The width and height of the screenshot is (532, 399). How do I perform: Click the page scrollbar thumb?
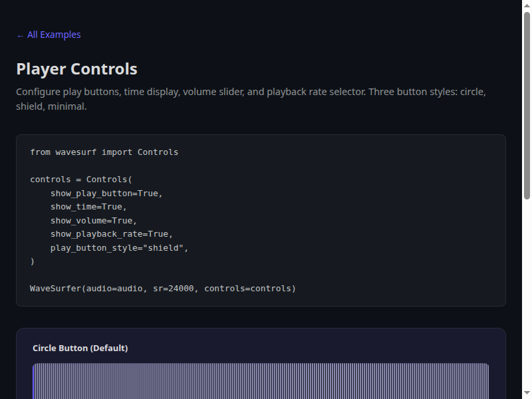coord(527,106)
